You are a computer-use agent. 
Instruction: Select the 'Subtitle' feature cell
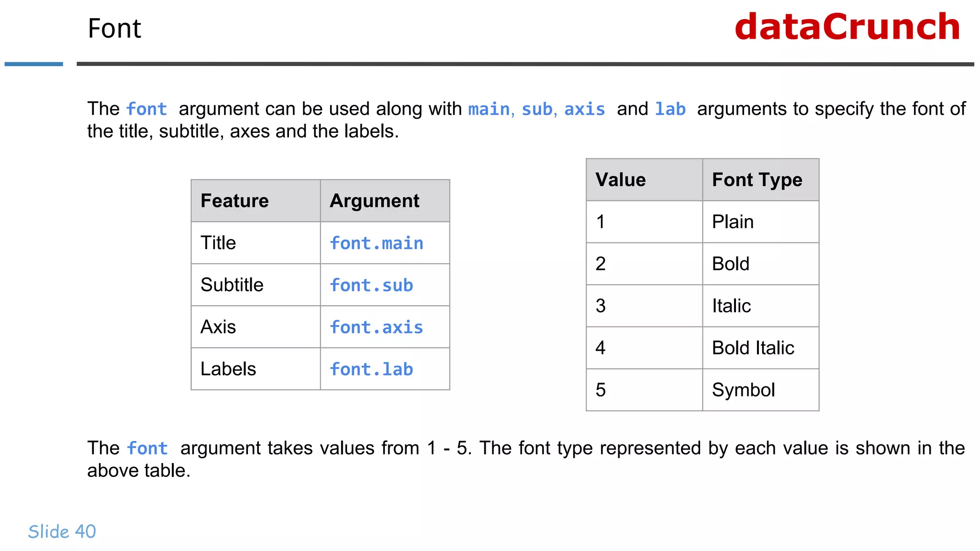click(x=256, y=285)
